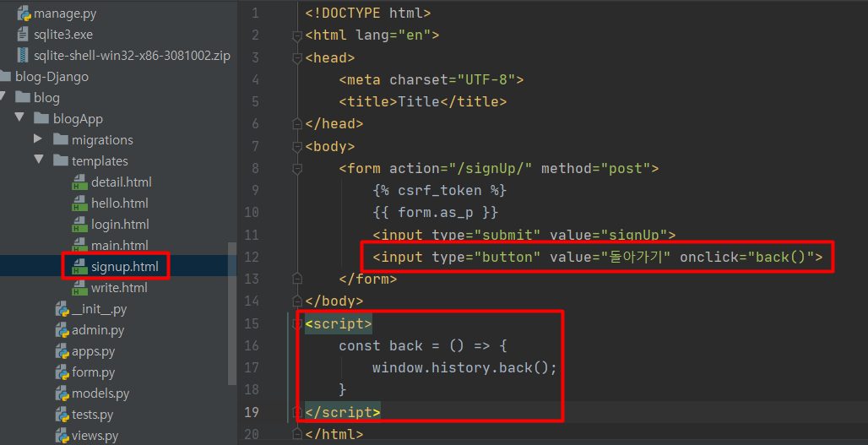The width and height of the screenshot is (868, 445).
Task: Select blog-Django project folder
Action: point(52,77)
